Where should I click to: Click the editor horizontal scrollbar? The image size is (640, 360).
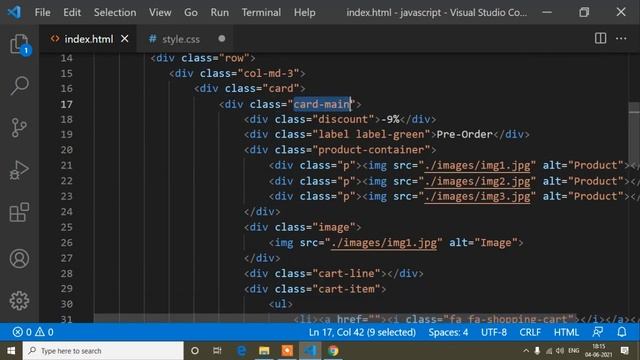335,318
